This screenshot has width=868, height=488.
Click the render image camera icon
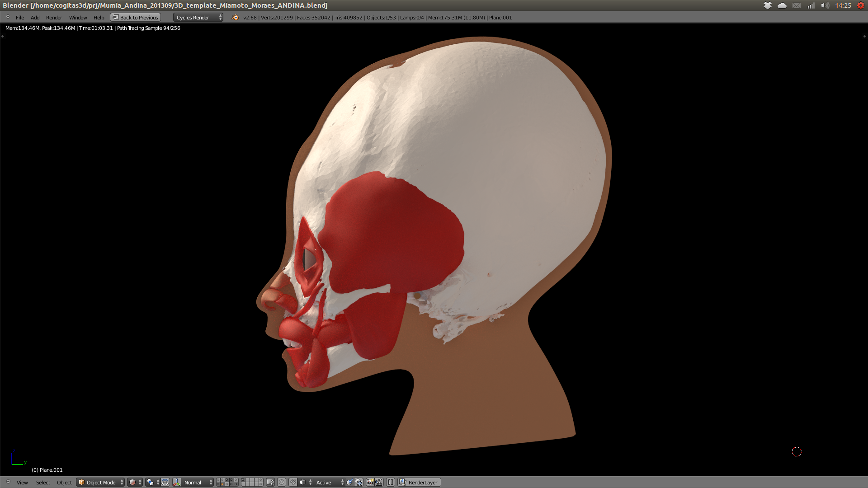370,483
